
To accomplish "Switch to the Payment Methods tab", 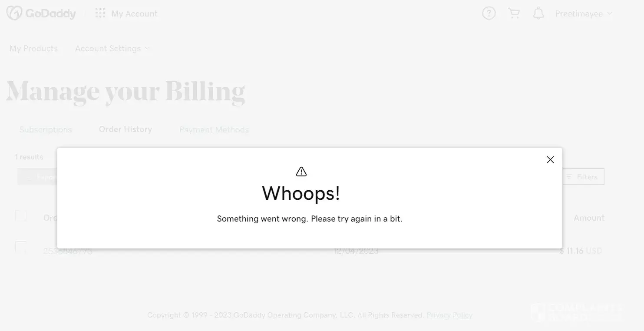I will pos(214,129).
